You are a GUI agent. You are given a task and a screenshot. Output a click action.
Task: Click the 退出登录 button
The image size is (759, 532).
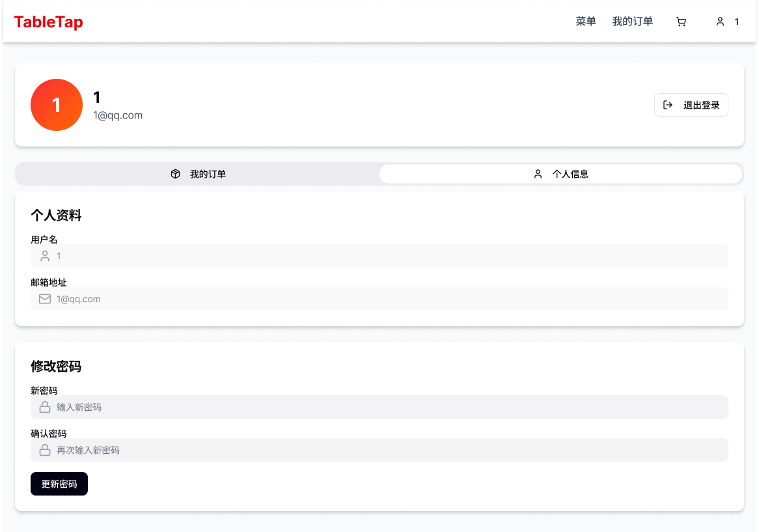coord(691,105)
